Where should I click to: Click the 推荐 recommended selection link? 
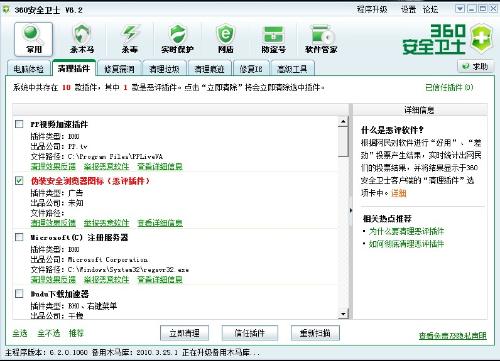(x=76, y=333)
